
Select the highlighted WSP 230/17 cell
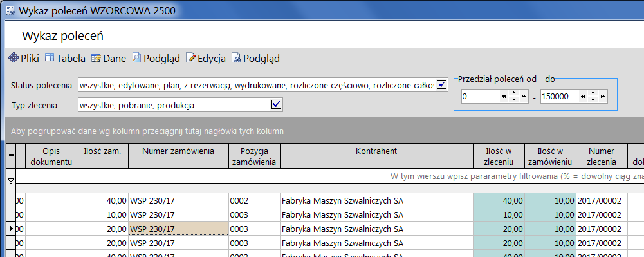pyautogui.click(x=179, y=229)
